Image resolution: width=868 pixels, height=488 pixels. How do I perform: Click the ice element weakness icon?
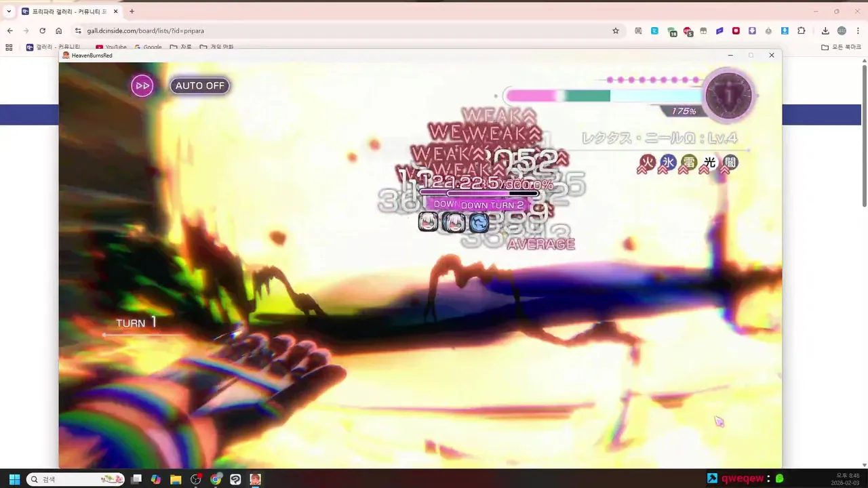[x=668, y=163]
